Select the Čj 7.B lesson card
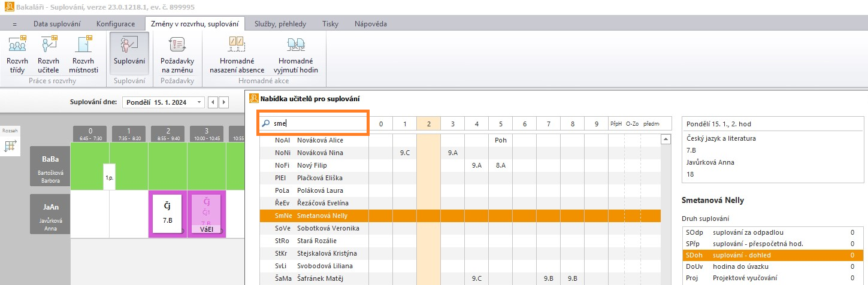Screen dimensions: 868x285 168,214
